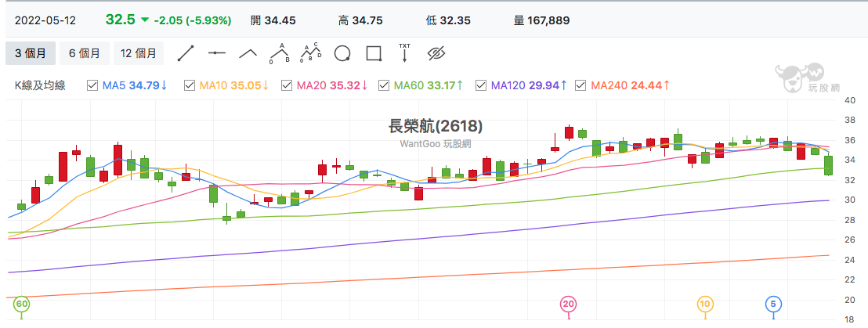Click the MA120 value 29.94

point(544,86)
